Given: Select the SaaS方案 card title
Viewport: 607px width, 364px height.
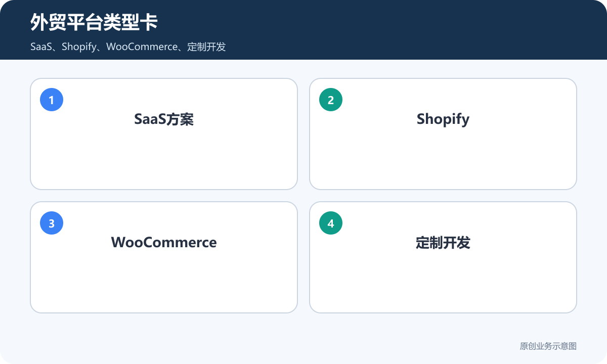Looking at the screenshot, I should tap(164, 119).
